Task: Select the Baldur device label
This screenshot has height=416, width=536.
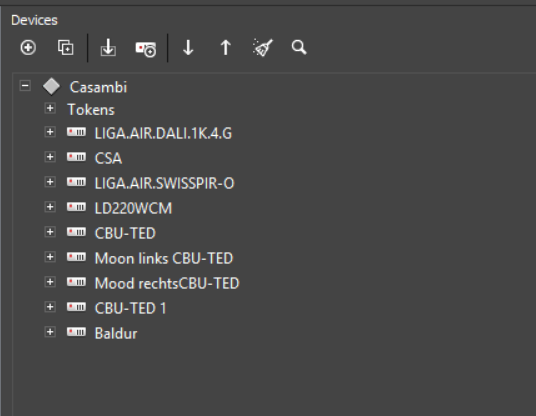Action: coord(116,333)
